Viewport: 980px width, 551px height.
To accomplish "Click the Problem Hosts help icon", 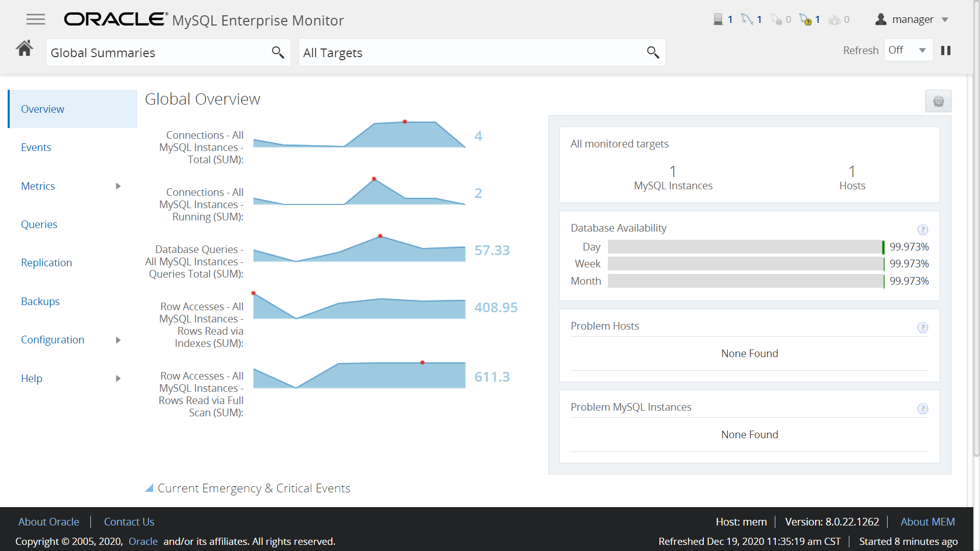I will pos(922,328).
